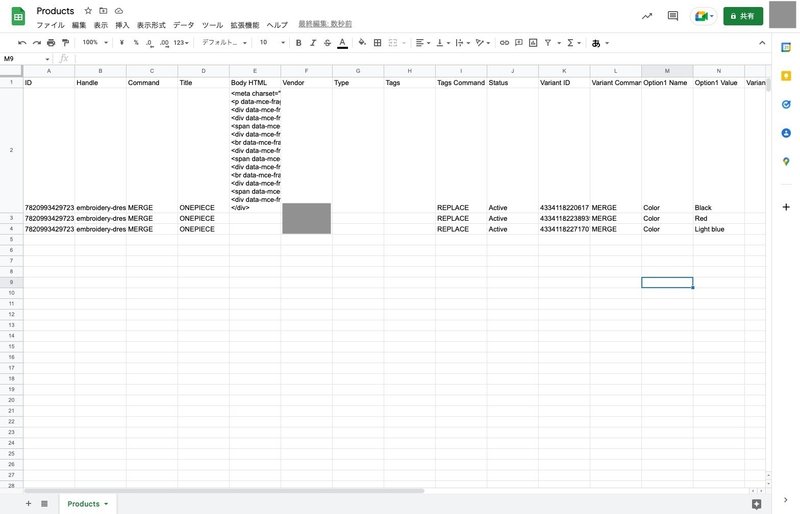Screen dimensions: 800x514
Task: Open vertical align dropdown
Action: (x=443, y=43)
